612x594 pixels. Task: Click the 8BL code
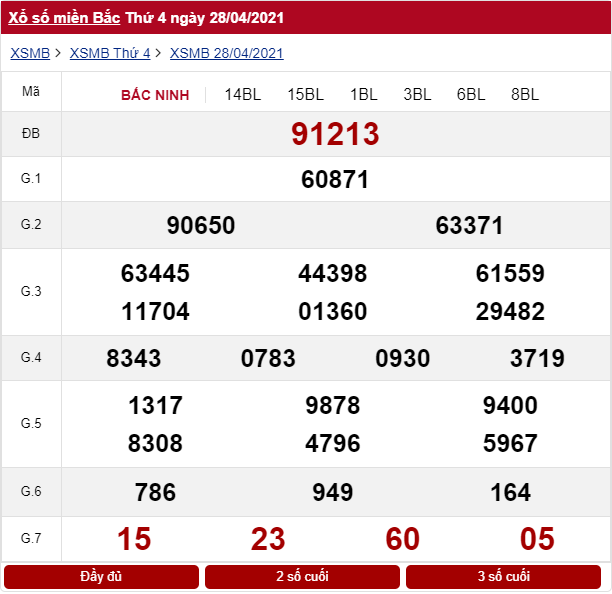(x=525, y=94)
